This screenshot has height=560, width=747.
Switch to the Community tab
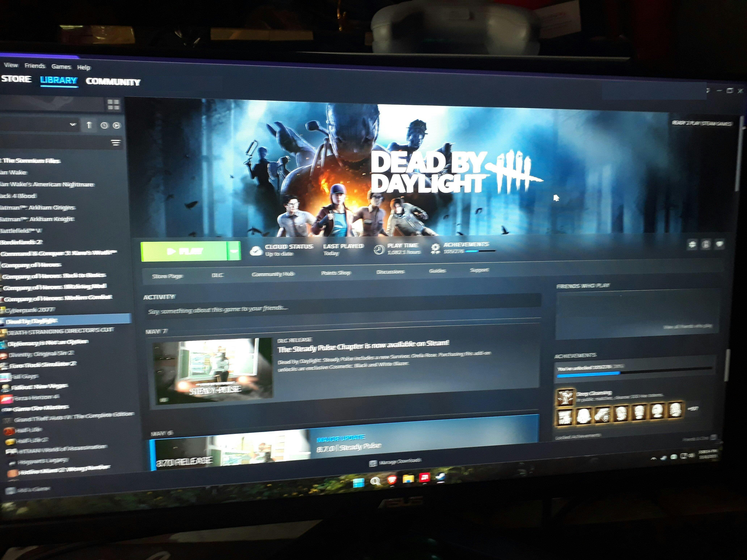click(x=113, y=82)
